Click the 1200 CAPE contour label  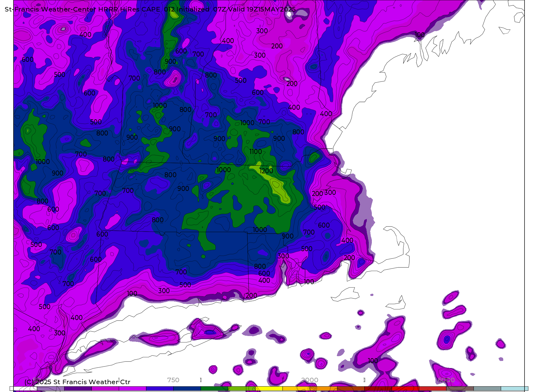(x=266, y=171)
